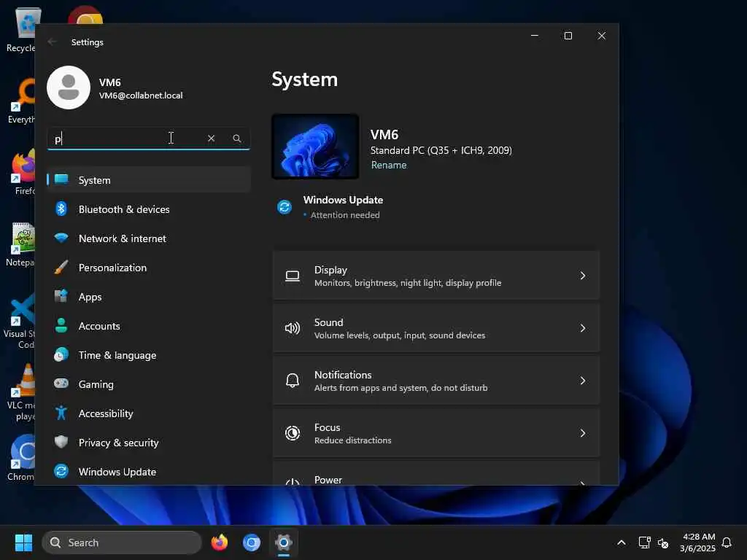Open Power settings card
This screenshot has height=560, width=747.
click(436, 472)
